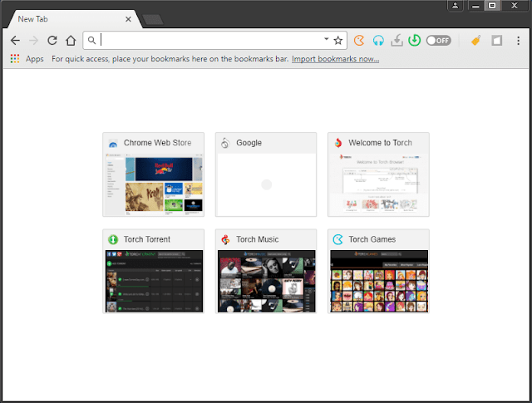Open the Torch Music thumbnail

pos(266,281)
